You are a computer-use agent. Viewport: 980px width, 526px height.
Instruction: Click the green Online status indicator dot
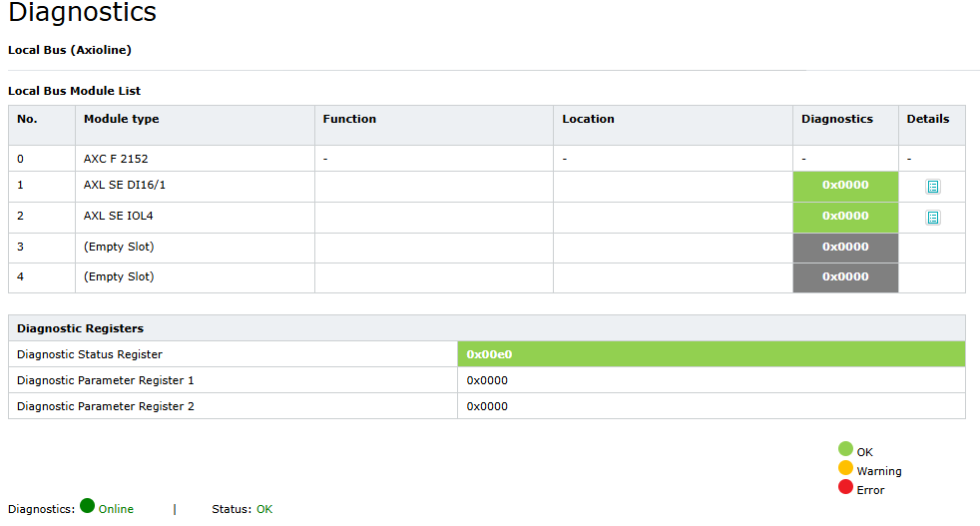pyautogui.click(x=88, y=505)
